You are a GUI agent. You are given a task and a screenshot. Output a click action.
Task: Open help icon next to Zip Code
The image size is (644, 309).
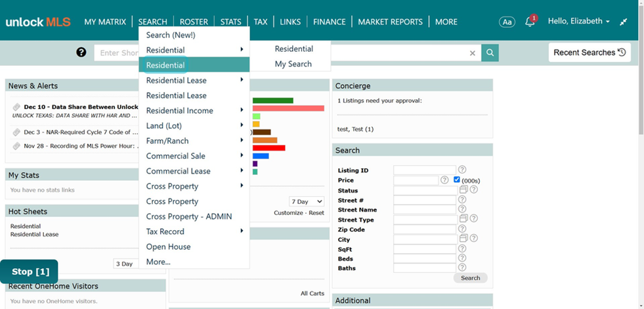462,229
